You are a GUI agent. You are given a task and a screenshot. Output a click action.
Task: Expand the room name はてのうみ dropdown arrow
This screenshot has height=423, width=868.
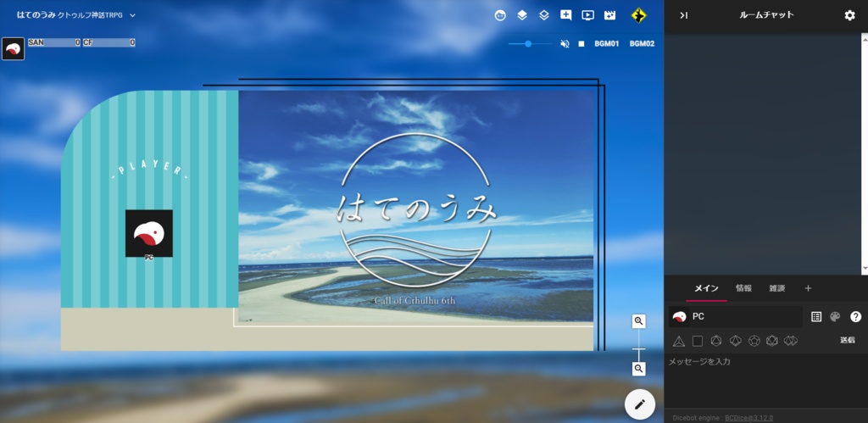[x=133, y=15]
